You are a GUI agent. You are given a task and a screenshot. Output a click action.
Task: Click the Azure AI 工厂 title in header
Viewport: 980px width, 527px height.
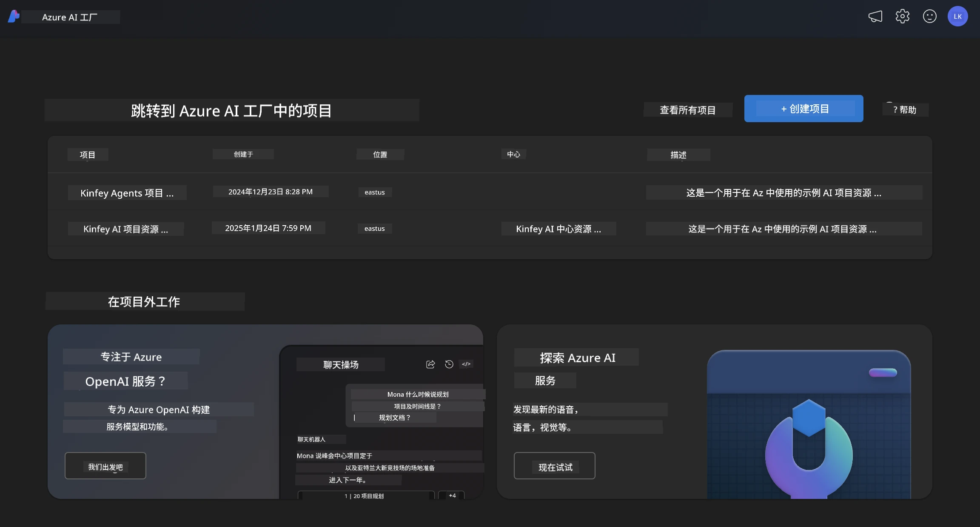(x=70, y=17)
